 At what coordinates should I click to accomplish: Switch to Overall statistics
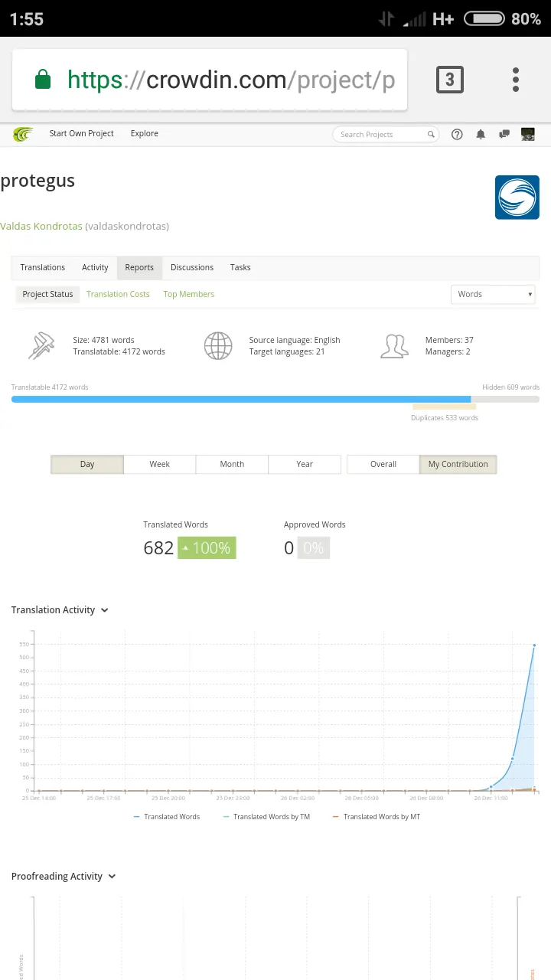pos(383,464)
